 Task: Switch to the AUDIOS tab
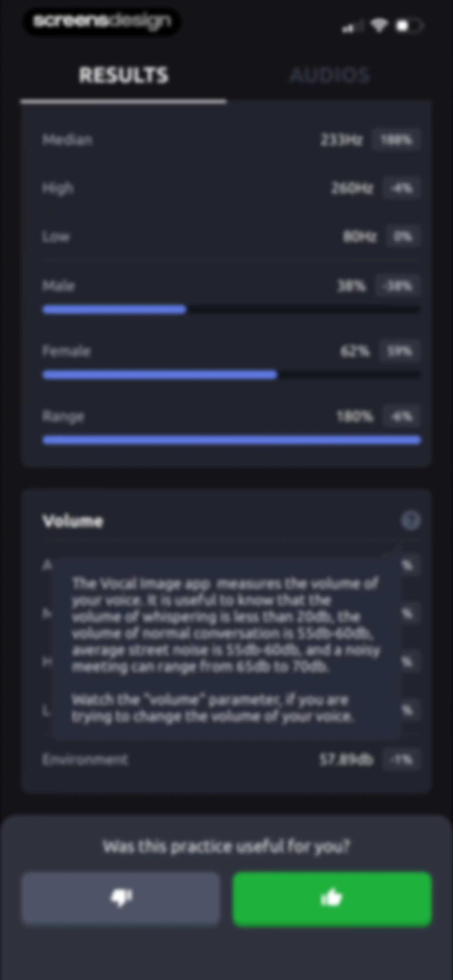pos(330,75)
